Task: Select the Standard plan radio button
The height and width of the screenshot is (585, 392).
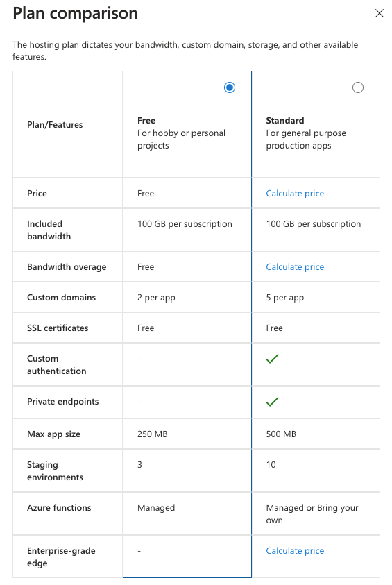Action: (x=358, y=87)
